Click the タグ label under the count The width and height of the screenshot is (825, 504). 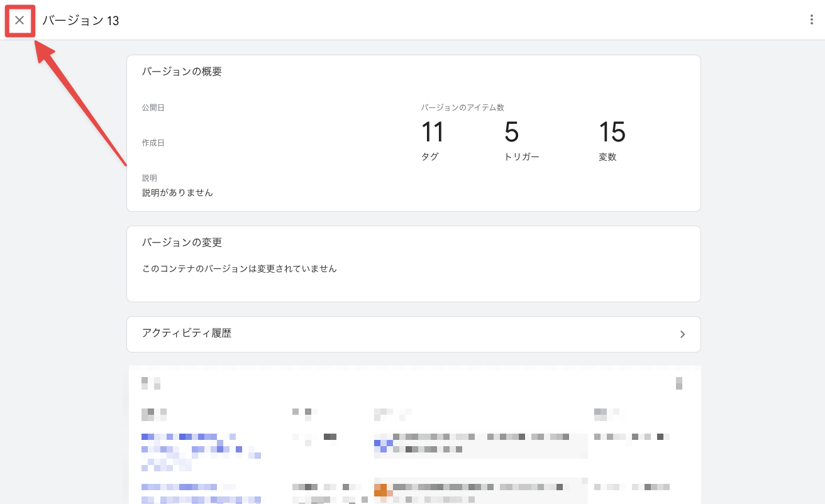pyautogui.click(x=429, y=157)
